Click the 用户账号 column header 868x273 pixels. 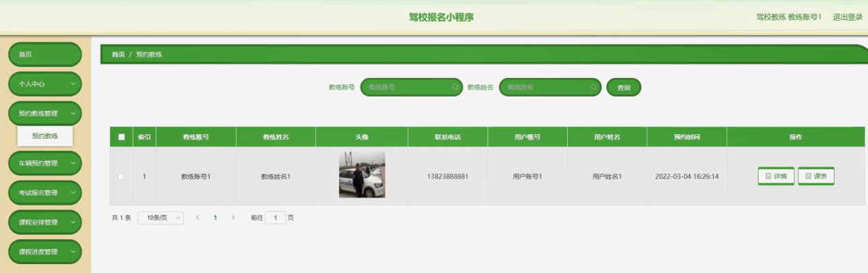click(527, 137)
